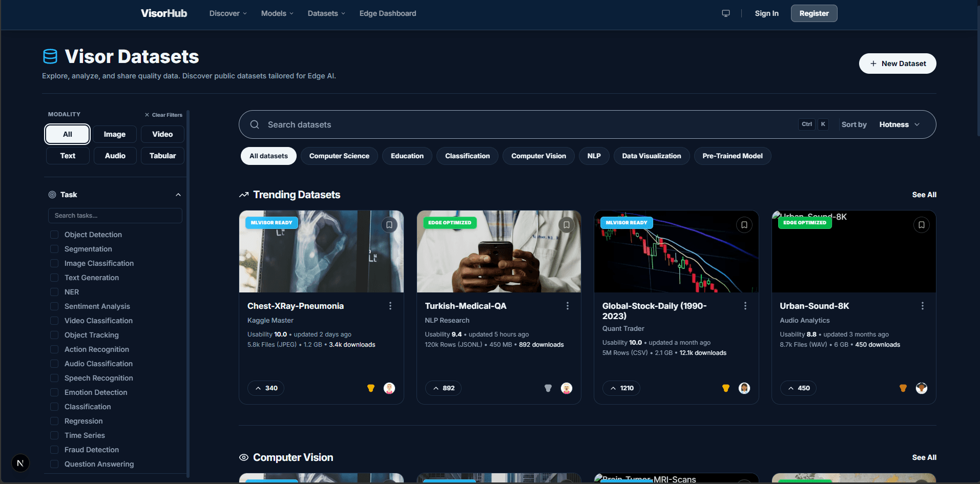
Task: Select the NLP category tab
Action: click(x=594, y=156)
